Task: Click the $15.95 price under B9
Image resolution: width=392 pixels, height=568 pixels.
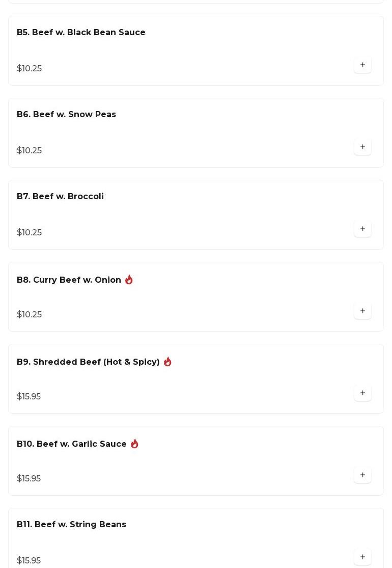Action: 29,397
